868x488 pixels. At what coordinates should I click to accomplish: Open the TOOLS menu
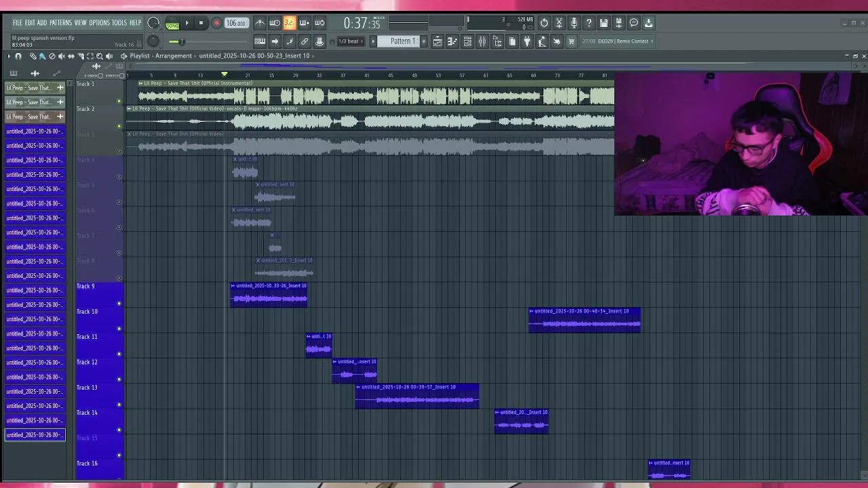(119, 23)
